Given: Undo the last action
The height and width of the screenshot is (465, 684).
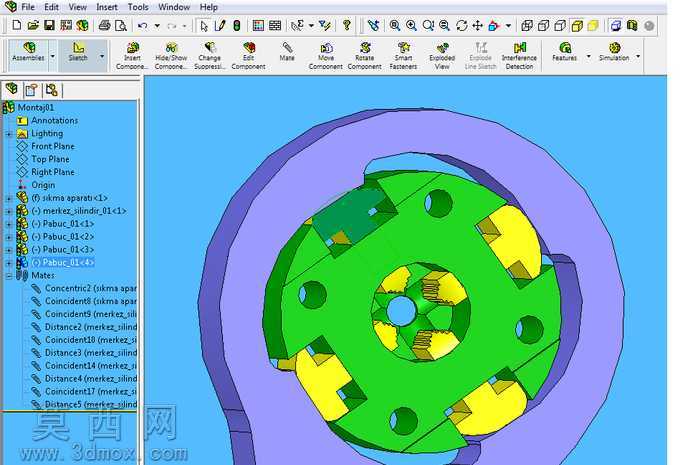Looking at the screenshot, I should 143,26.
